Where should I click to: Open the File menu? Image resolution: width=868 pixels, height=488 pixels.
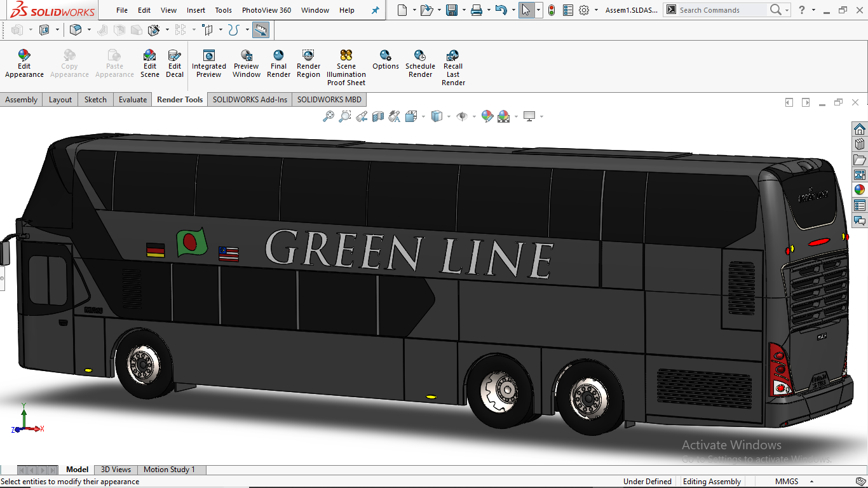(122, 10)
